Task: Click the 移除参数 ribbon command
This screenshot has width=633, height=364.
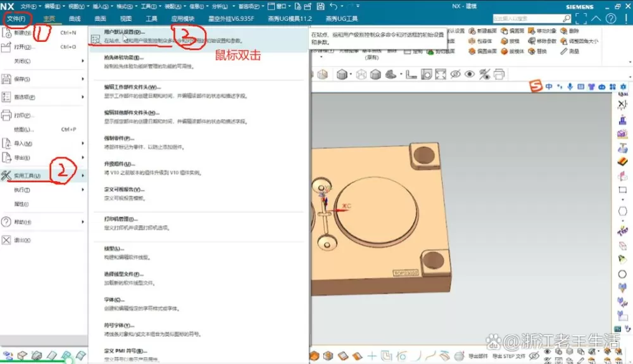Action: (542, 41)
